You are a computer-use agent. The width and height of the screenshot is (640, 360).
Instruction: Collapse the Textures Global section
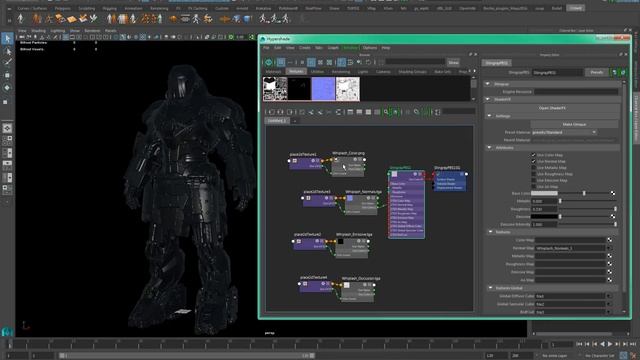[491, 288]
